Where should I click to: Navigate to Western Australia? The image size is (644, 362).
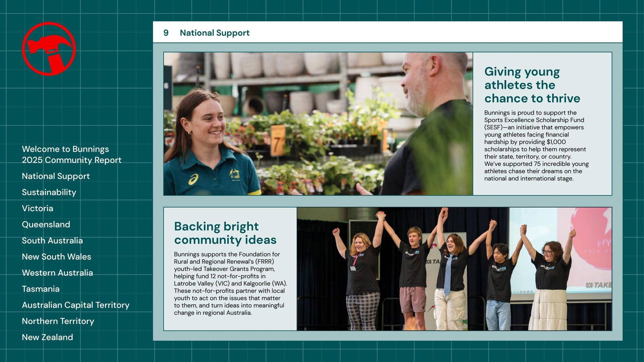click(x=58, y=273)
